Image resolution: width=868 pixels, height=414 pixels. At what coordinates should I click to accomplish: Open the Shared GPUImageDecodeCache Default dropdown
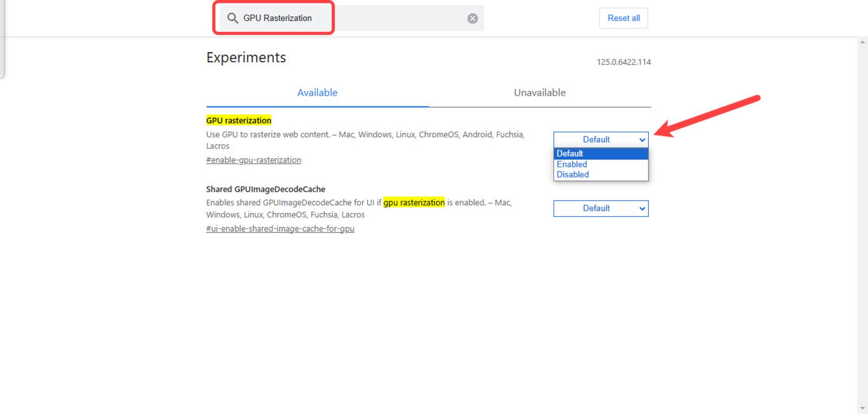click(601, 209)
